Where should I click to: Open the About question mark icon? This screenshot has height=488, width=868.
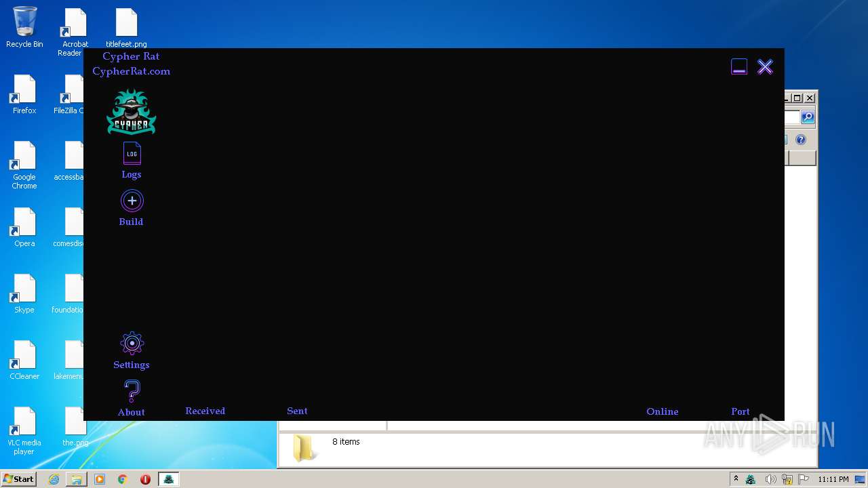pos(132,391)
